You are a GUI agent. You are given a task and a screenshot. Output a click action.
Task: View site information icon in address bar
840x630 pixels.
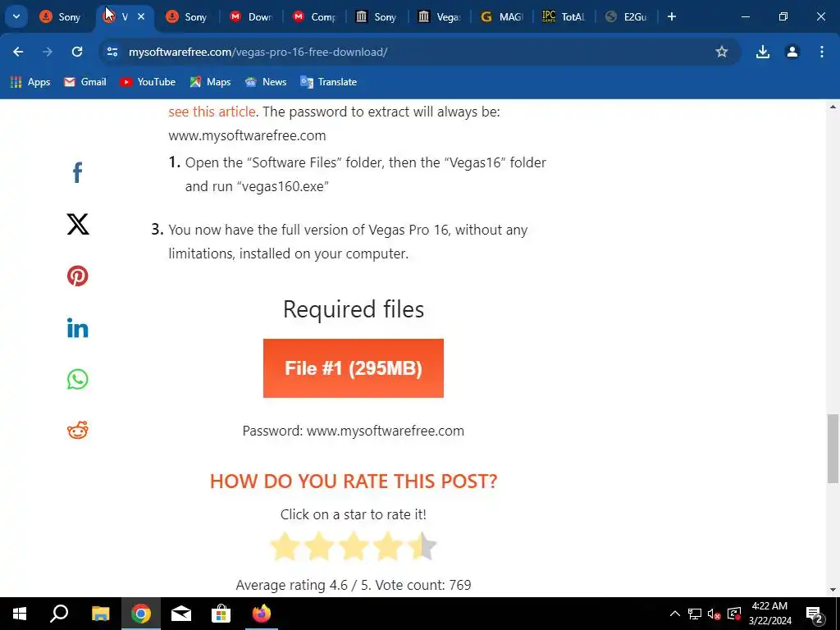coord(112,52)
